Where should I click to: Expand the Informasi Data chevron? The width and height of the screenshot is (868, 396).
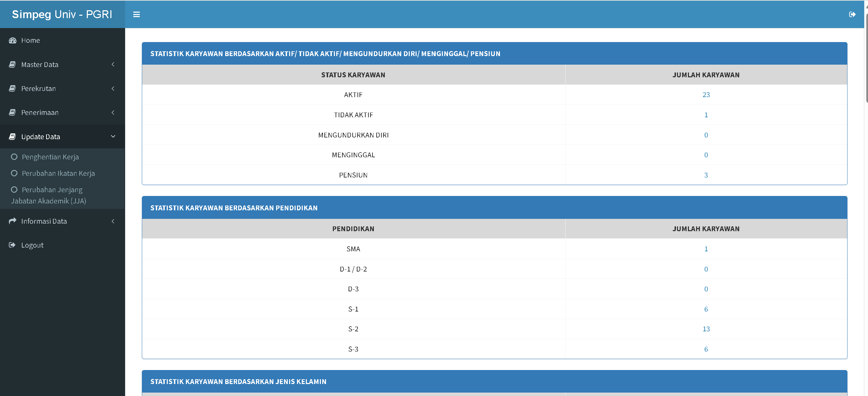113,221
